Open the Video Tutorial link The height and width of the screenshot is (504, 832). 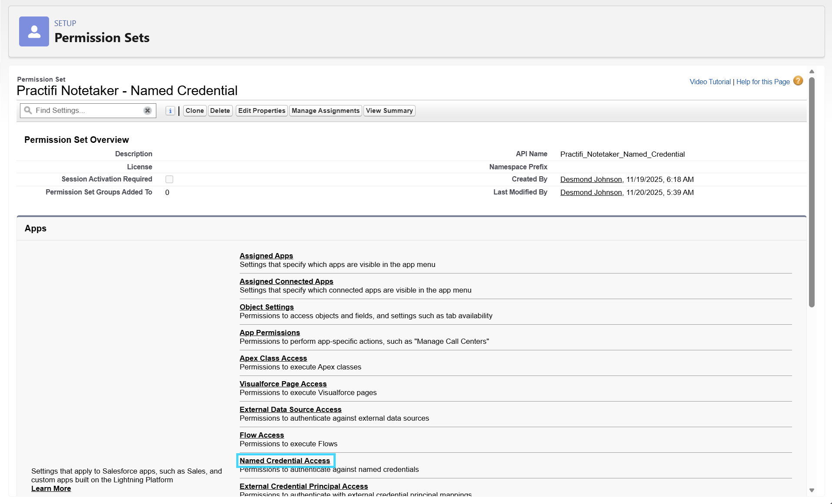click(x=710, y=82)
